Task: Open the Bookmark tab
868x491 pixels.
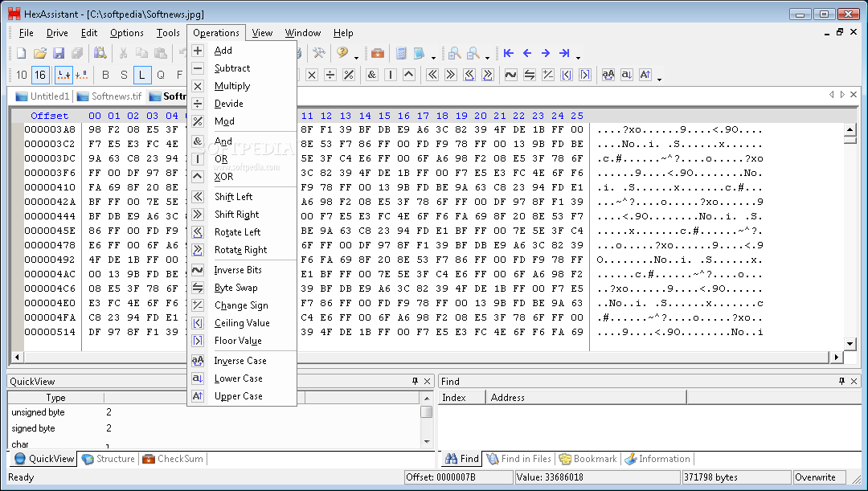Action: tap(588, 459)
